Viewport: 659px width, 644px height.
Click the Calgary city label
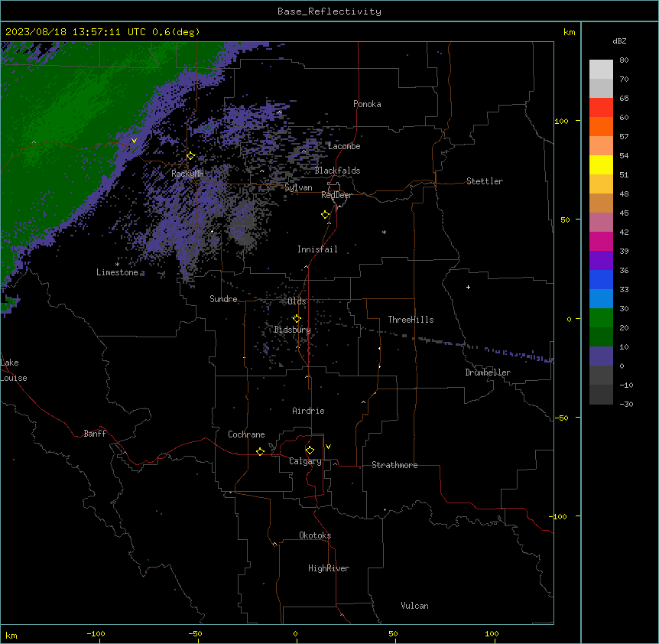tap(305, 461)
